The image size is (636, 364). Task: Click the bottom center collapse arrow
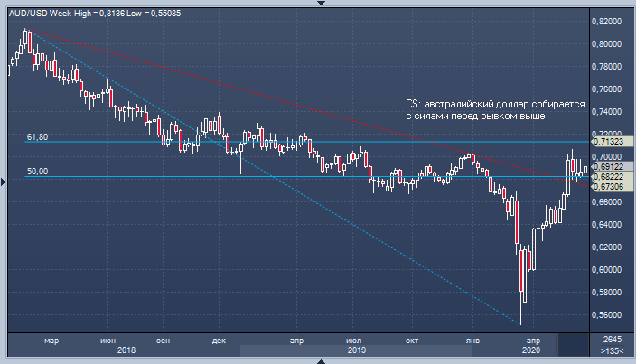[318, 360]
